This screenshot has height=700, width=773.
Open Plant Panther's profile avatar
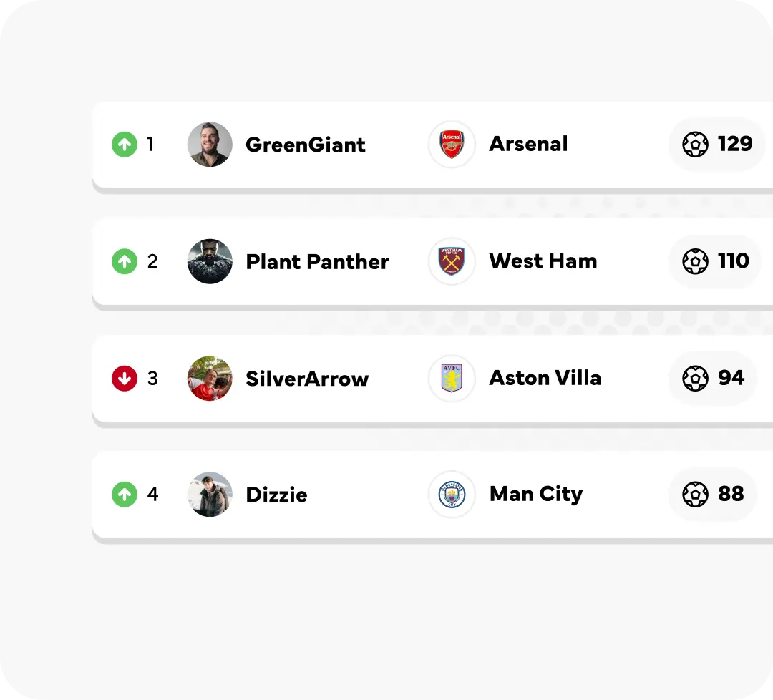click(x=210, y=261)
